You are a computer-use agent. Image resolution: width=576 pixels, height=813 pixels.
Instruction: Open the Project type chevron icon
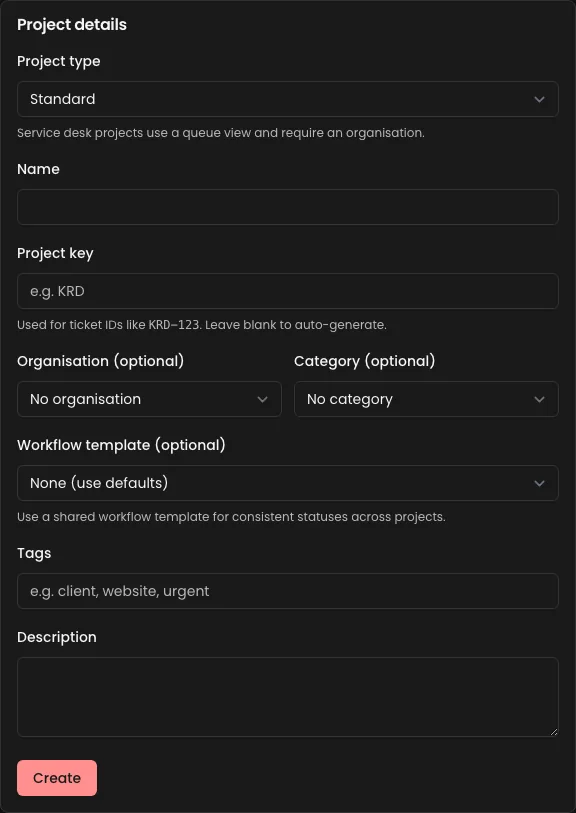(x=539, y=99)
